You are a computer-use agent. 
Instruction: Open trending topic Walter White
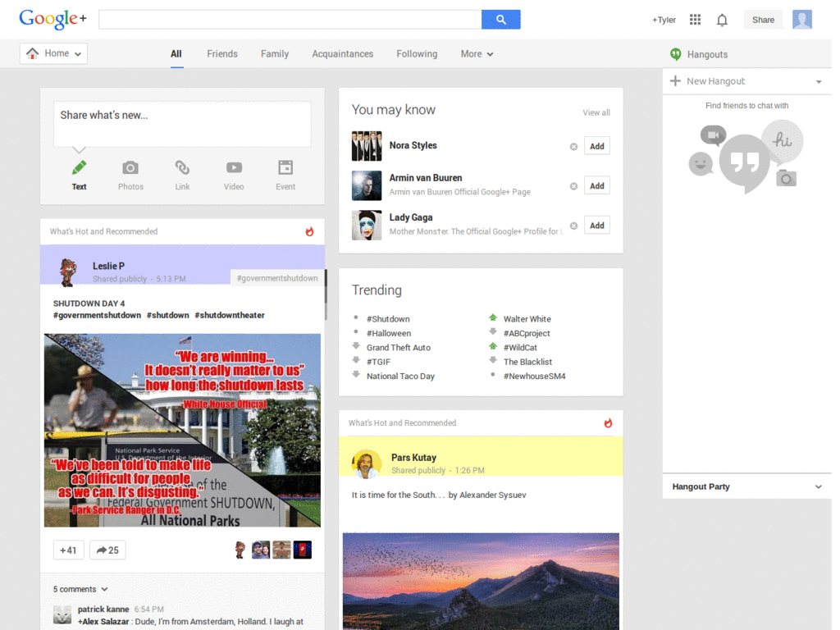tap(527, 319)
